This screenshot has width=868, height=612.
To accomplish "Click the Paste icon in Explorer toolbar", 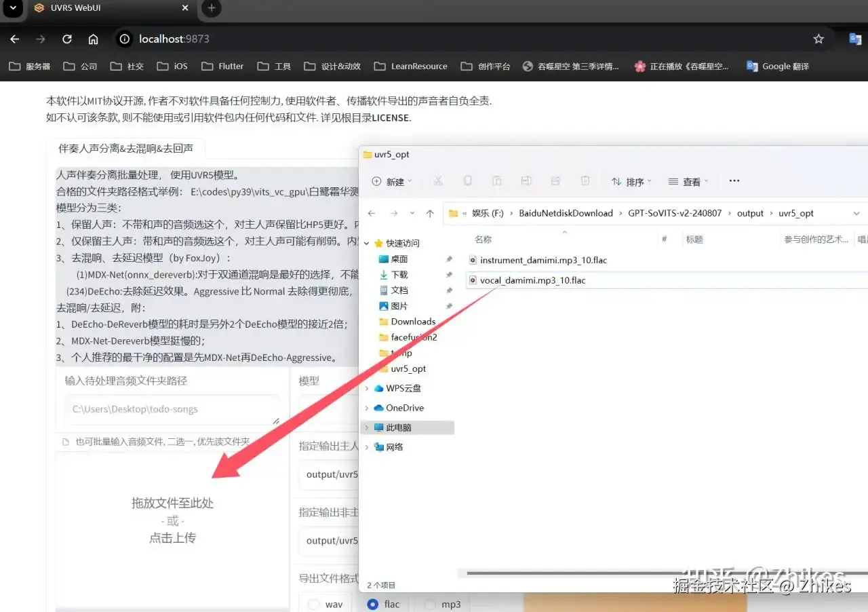I will coord(496,181).
